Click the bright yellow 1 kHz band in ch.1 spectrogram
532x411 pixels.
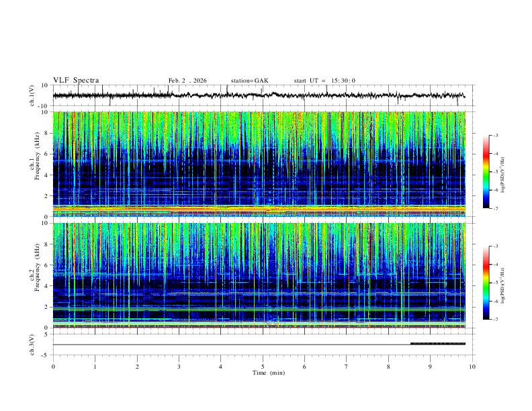pos(259,208)
